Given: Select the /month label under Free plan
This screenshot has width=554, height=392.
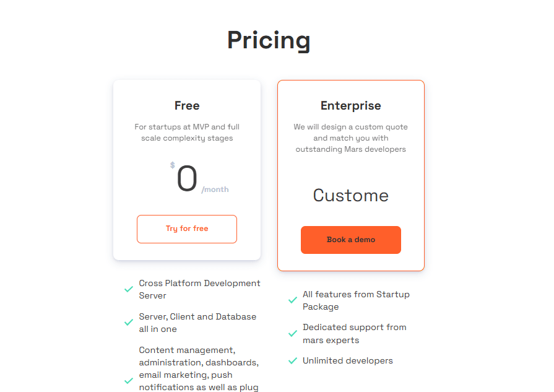Looking at the screenshot, I should (x=215, y=189).
